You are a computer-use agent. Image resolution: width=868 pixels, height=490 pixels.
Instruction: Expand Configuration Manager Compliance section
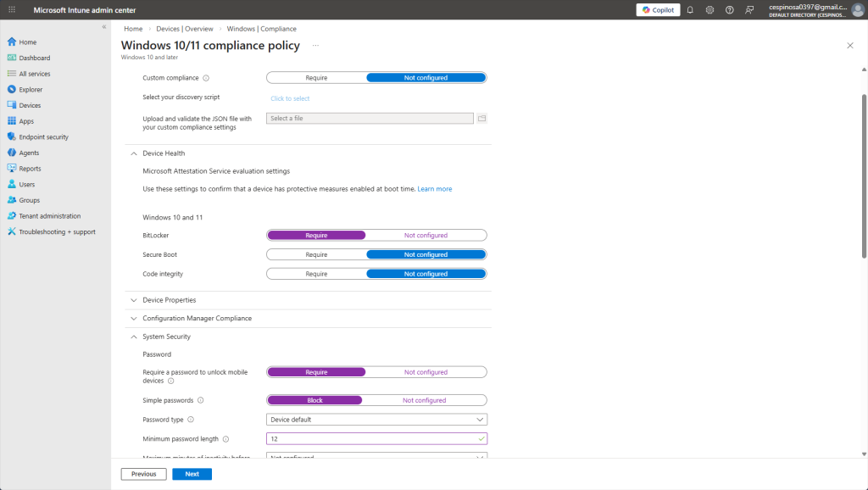pos(197,319)
